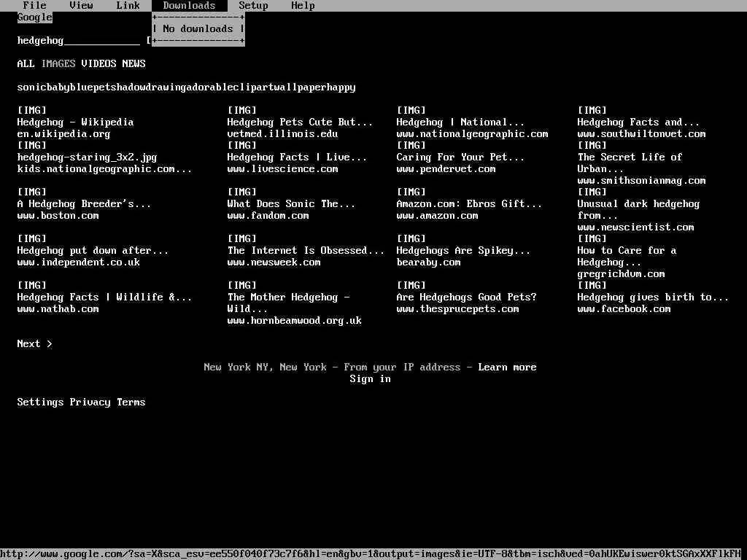Screen dimensions: 747x560
Task: Open Unusual dark hedgehog from... result
Action: click(x=638, y=209)
